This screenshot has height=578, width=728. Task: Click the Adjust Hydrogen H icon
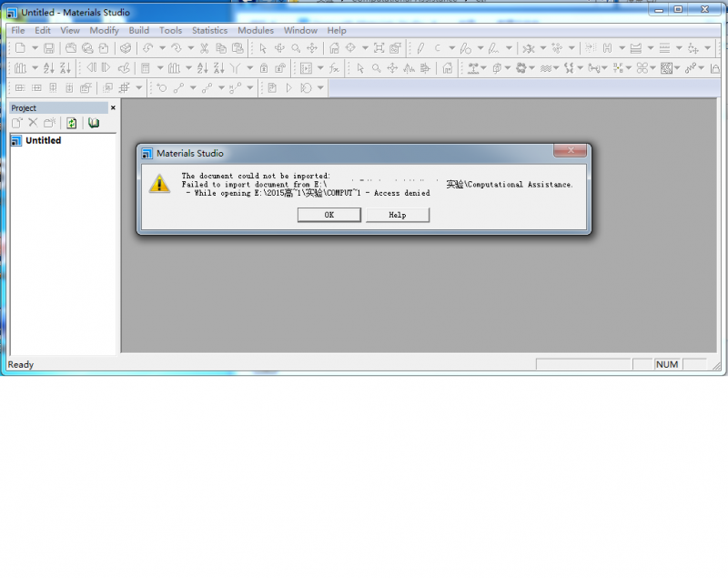point(607,48)
